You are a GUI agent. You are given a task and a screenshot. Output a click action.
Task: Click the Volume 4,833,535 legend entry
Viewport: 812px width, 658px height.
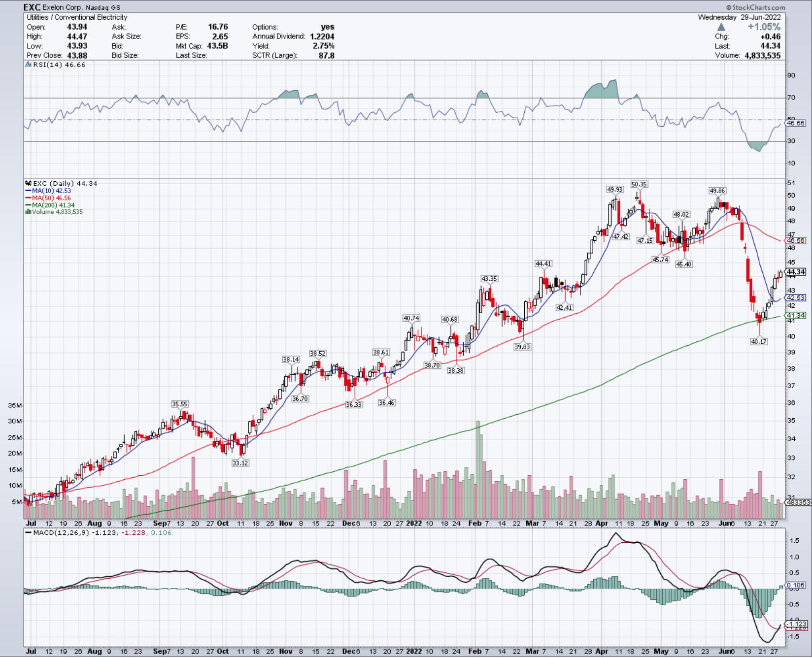54,212
